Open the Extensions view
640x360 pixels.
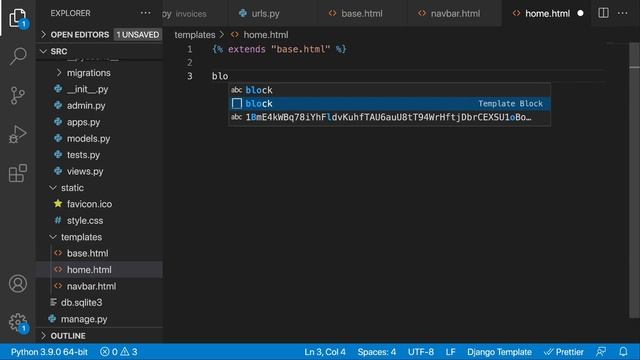click(18, 173)
